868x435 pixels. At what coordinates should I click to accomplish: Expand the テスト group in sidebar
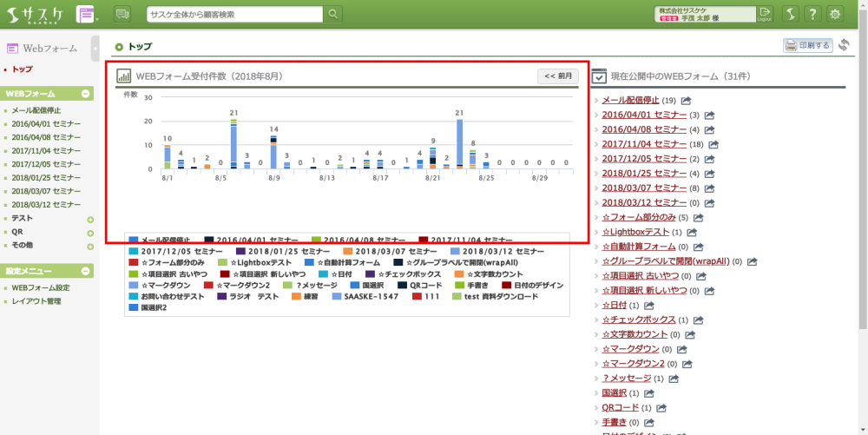click(x=90, y=219)
